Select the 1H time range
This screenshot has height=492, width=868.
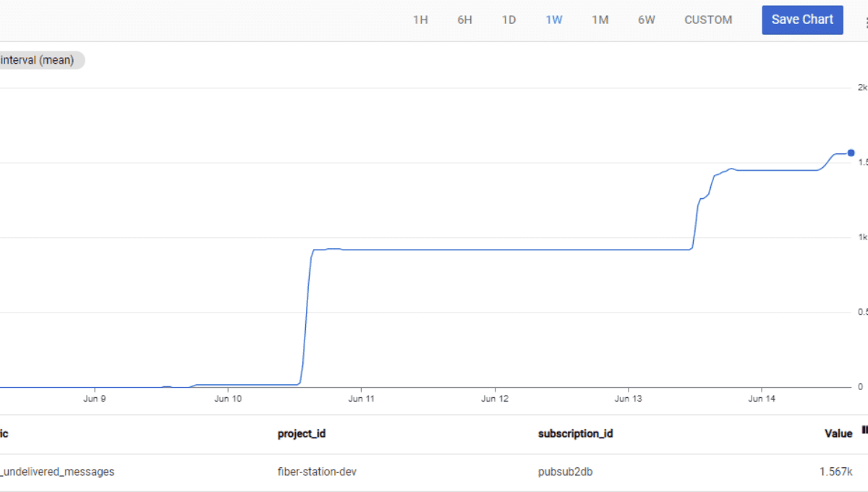point(420,20)
